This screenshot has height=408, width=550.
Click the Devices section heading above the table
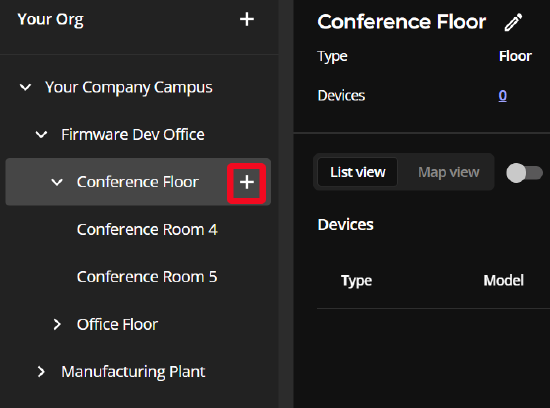(x=346, y=225)
